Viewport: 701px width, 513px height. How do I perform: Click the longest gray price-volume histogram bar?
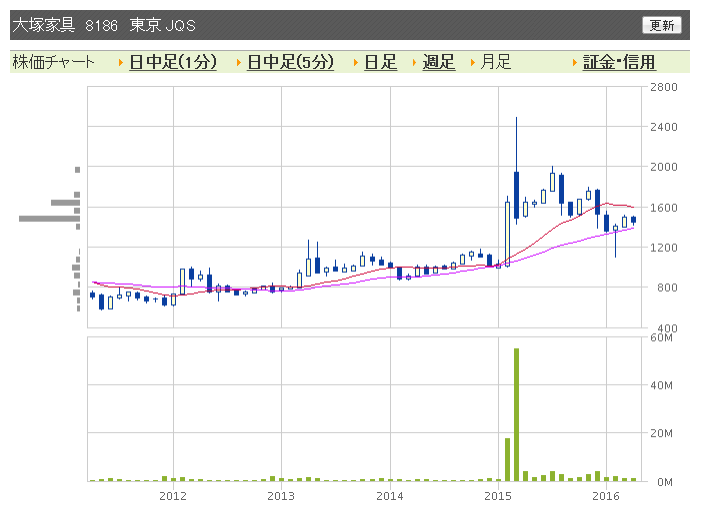coord(49,219)
